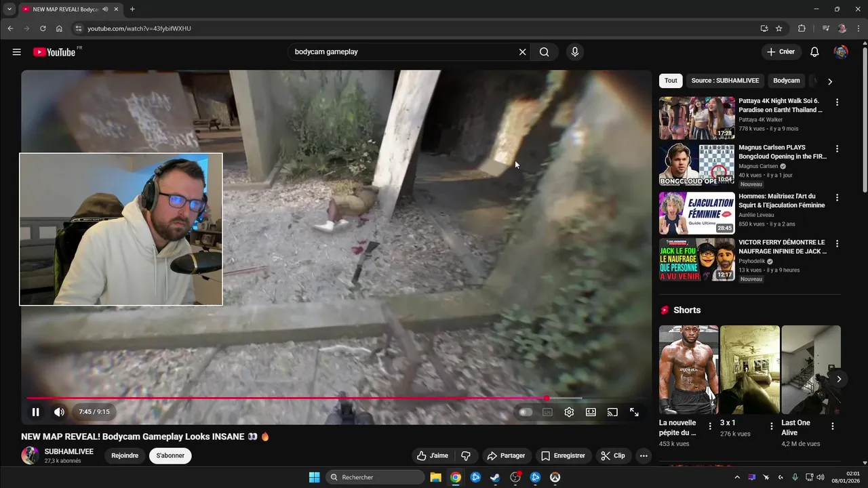This screenshot has width=868, height=488.
Task: Open the YouTube hamburger guide menu
Action: click(x=16, y=52)
